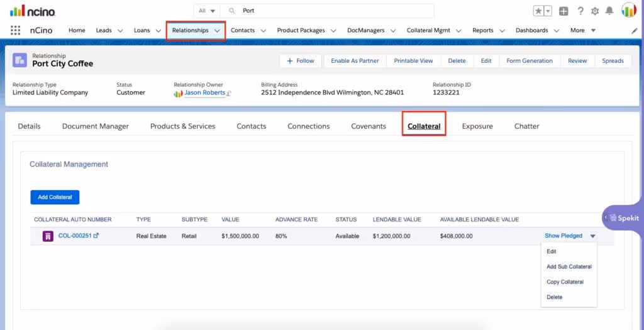Click the search field containing Port
The image size is (644, 330).
pos(326,11)
